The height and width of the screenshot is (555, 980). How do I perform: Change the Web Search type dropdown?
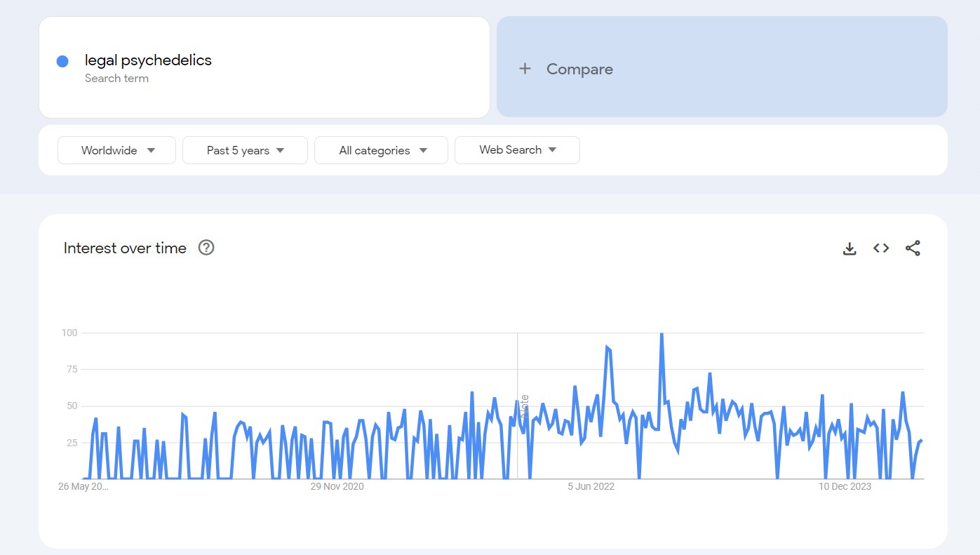[x=517, y=150]
